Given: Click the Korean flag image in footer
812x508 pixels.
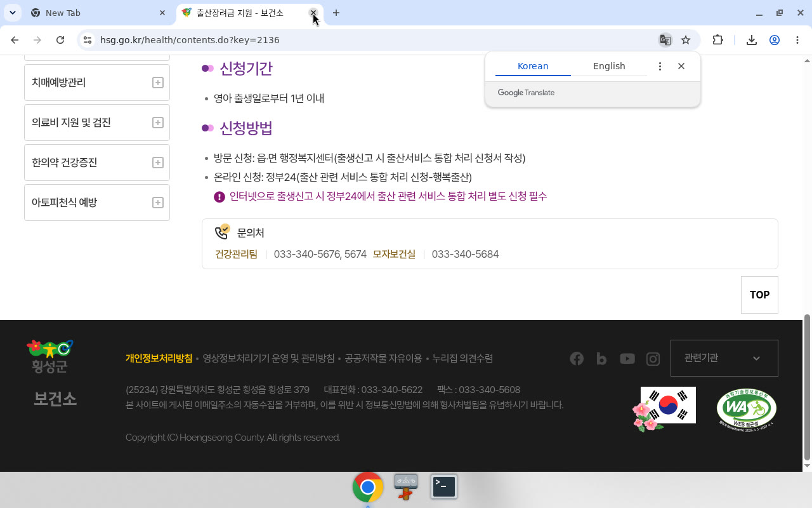Looking at the screenshot, I should pos(664,410).
